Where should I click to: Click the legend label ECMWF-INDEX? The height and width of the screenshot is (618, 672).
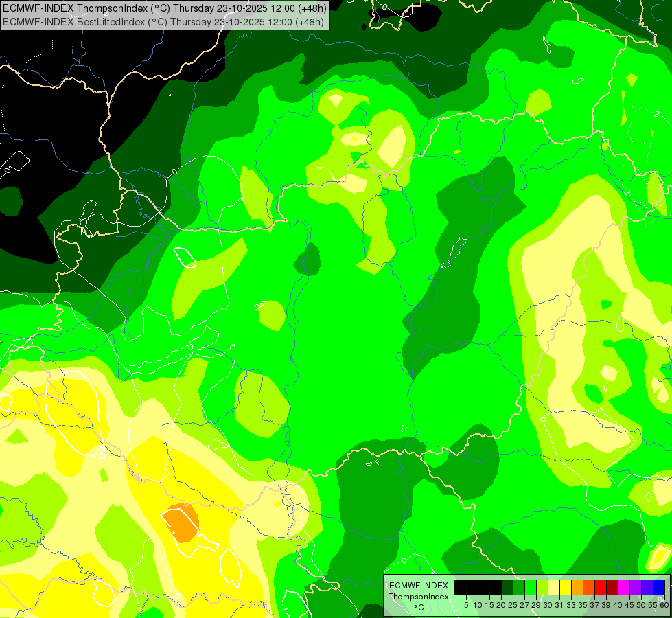pos(419,586)
